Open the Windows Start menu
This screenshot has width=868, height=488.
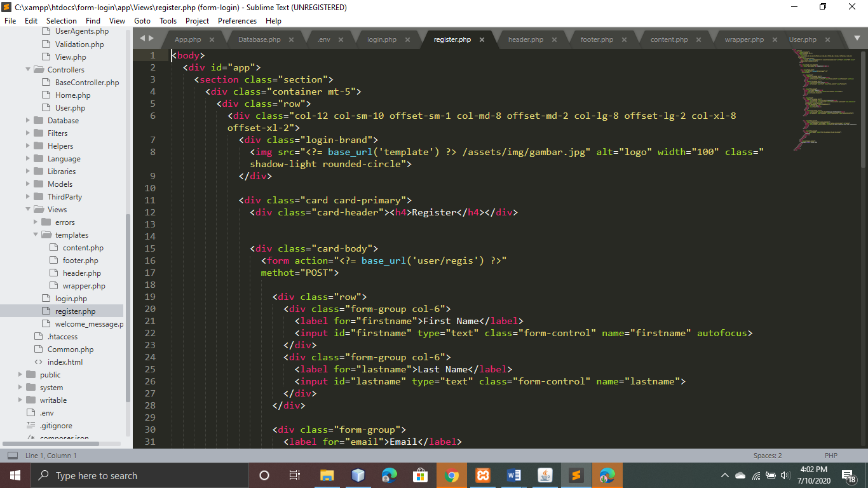15,475
